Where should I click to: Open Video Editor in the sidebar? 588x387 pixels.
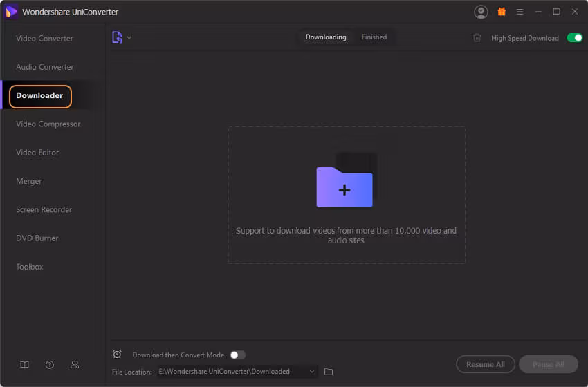(37, 153)
